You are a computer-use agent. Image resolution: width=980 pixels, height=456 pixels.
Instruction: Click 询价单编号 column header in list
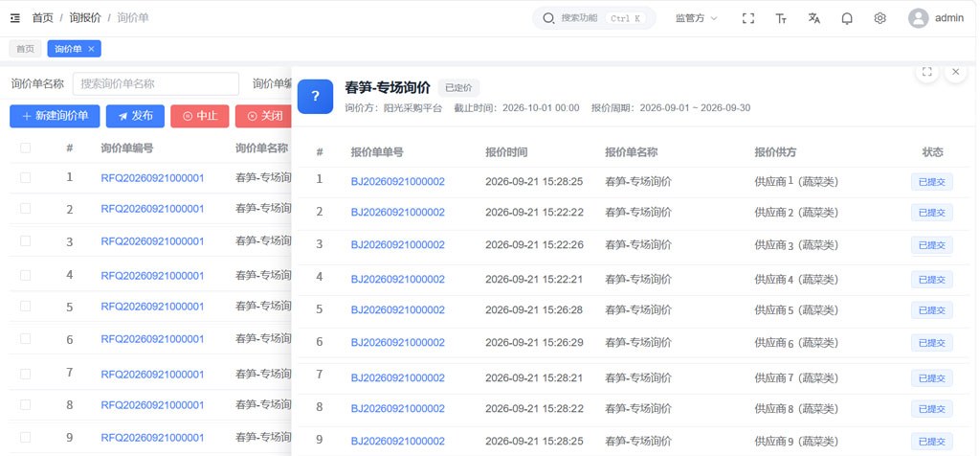pos(127,148)
